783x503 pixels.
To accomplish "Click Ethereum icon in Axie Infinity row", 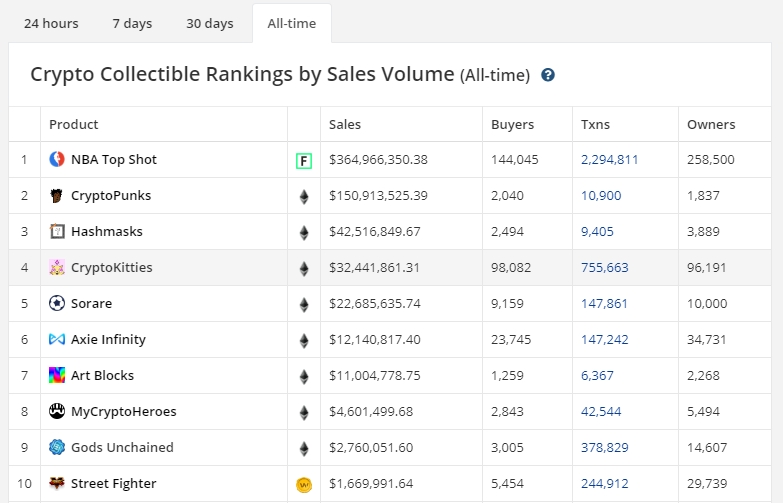I will 304,340.
